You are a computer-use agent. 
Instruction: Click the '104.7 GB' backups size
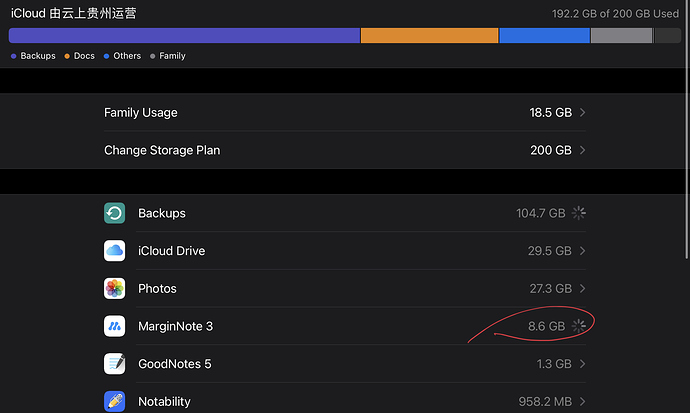541,213
